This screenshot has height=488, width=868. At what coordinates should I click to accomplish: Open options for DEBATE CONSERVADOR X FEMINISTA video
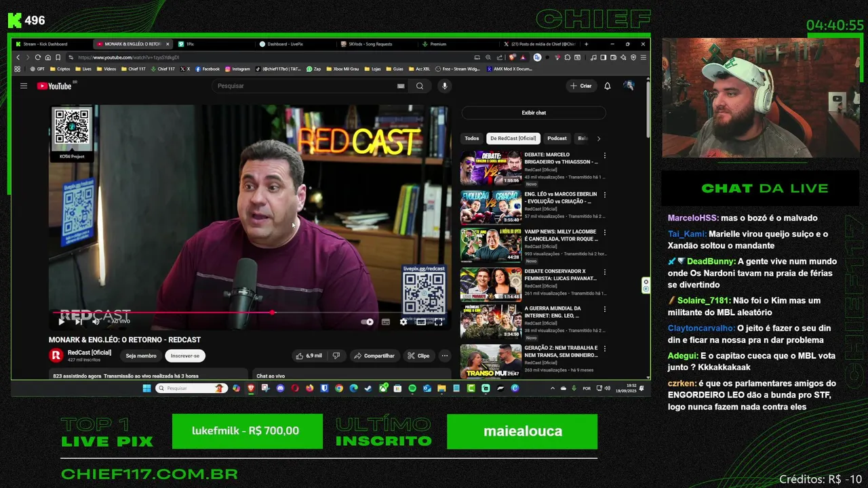pyautogui.click(x=604, y=272)
